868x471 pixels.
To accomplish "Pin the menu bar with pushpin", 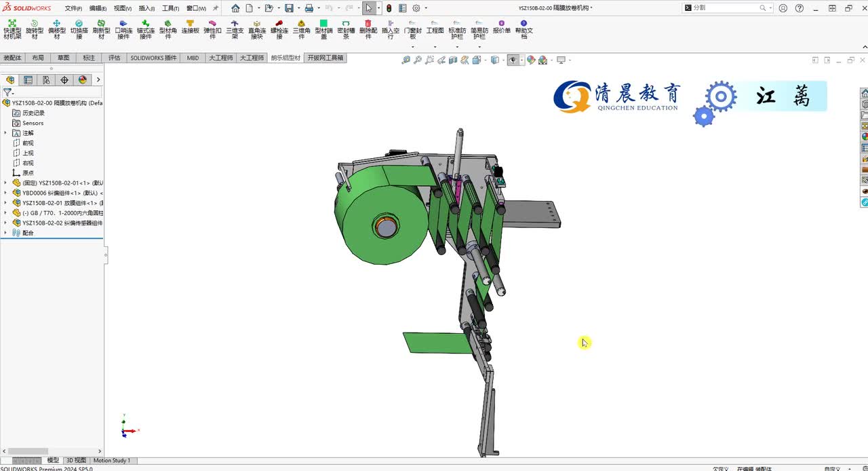I will pyautogui.click(x=216, y=8).
